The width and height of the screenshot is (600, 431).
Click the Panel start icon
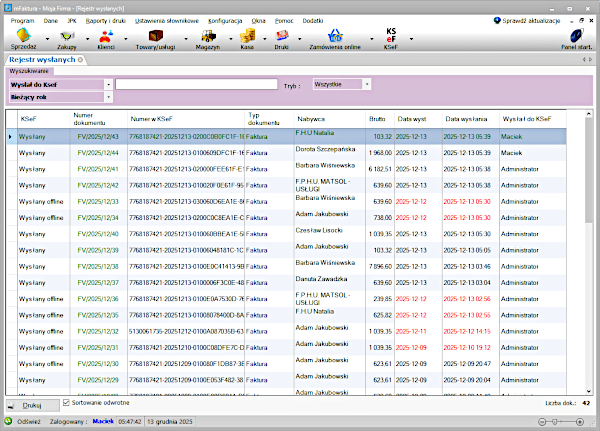(575, 37)
